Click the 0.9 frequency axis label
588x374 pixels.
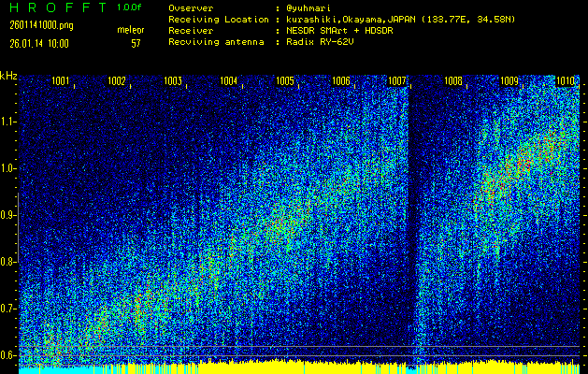8,215
